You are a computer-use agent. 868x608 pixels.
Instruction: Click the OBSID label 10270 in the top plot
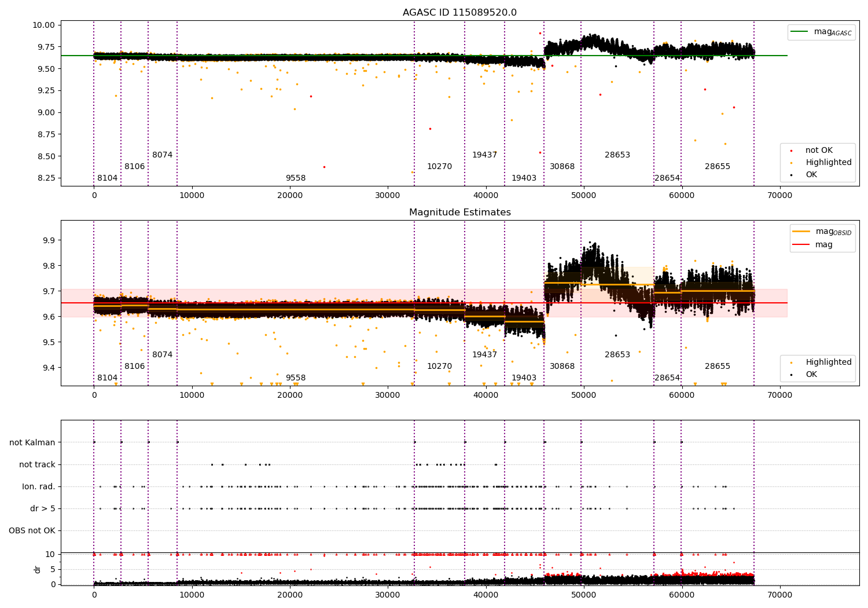[x=440, y=167]
